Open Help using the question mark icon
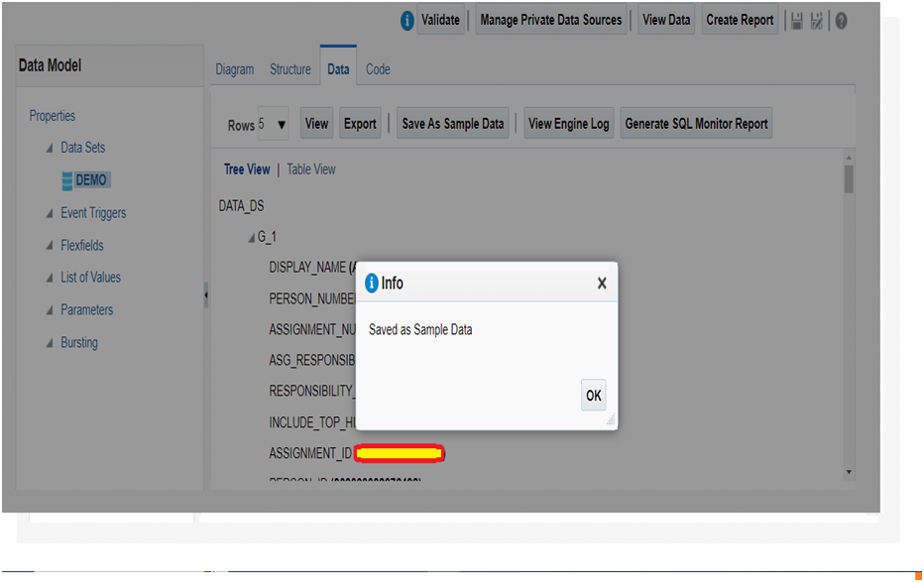 [x=842, y=20]
